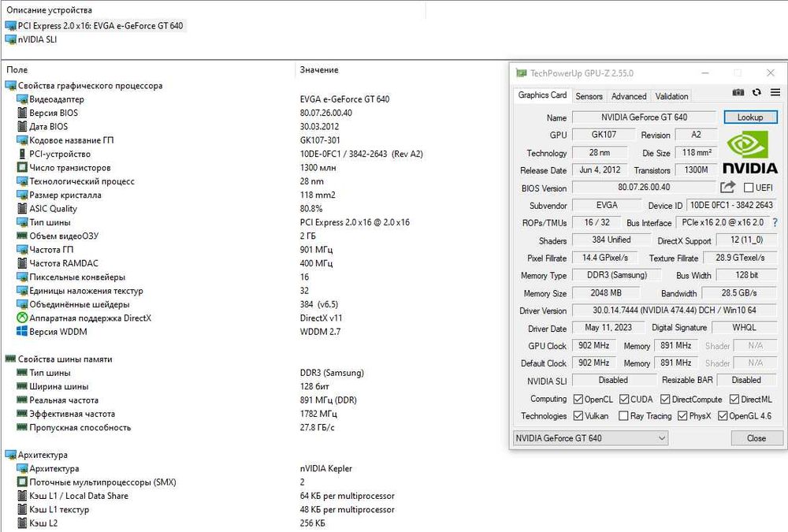Screen dimensions: 788x532
Task: Toggle Ray Tracing checkbox
Action: 623,416
